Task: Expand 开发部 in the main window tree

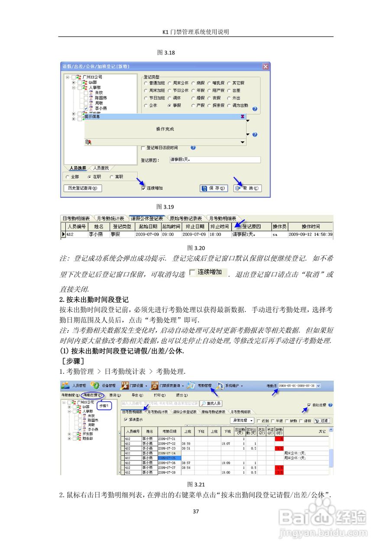Action: pos(68,434)
